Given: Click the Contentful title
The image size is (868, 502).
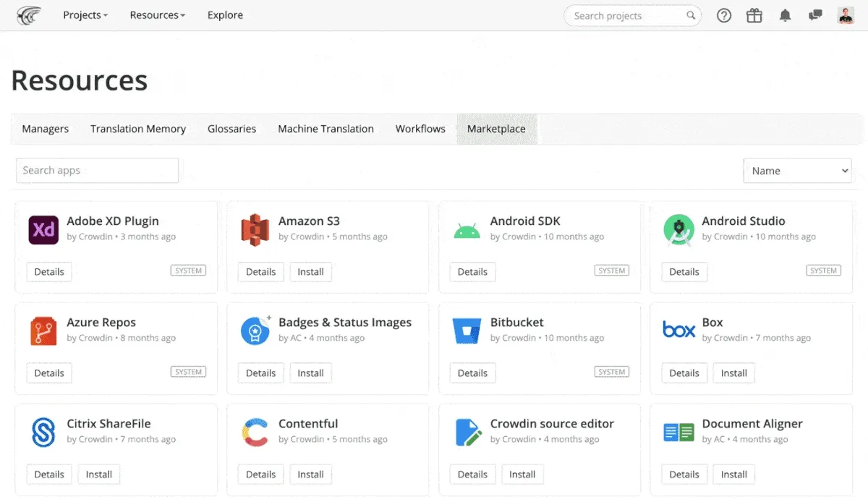Looking at the screenshot, I should pyautogui.click(x=308, y=424).
